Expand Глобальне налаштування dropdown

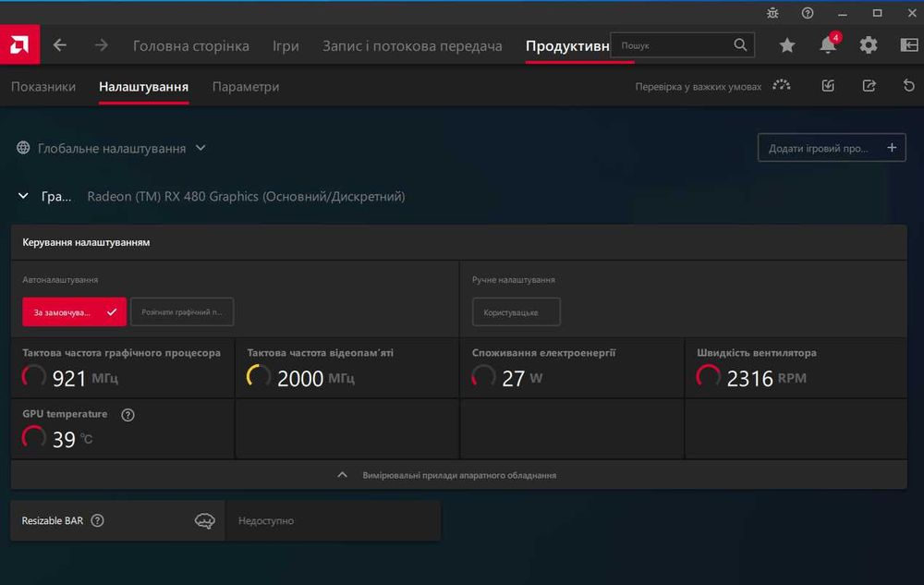coord(201,148)
